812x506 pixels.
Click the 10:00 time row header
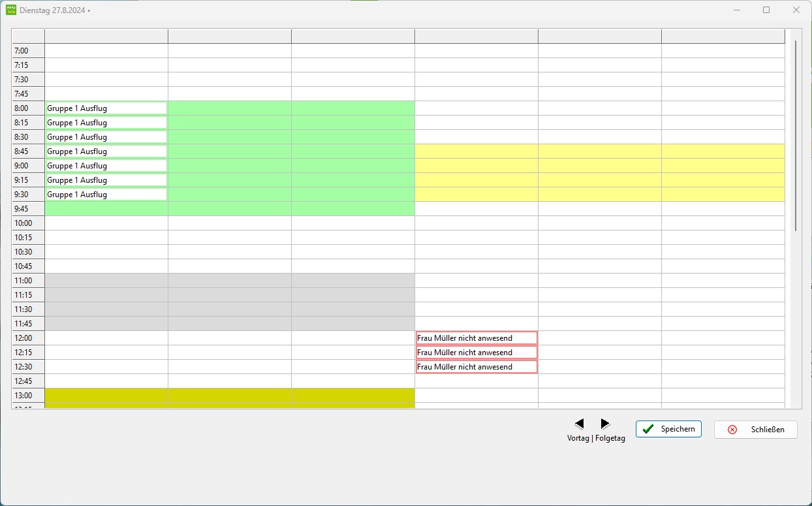28,223
